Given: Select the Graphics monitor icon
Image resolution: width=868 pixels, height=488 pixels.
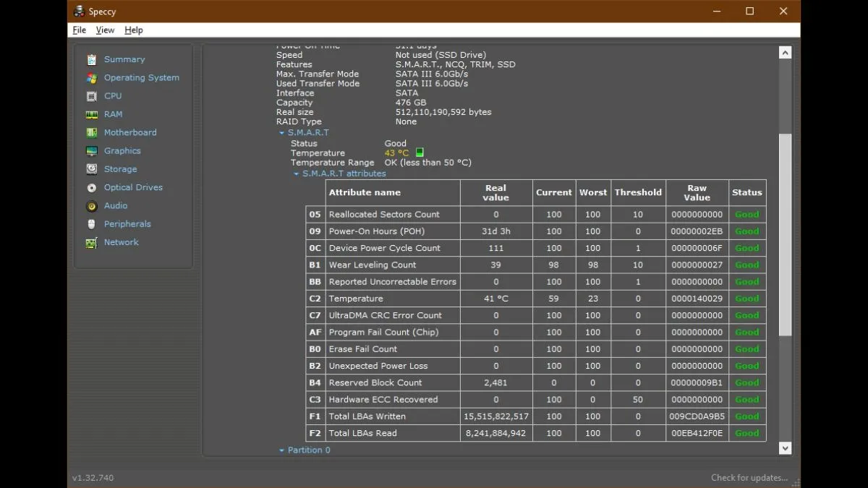Looking at the screenshot, I should 92,151.
